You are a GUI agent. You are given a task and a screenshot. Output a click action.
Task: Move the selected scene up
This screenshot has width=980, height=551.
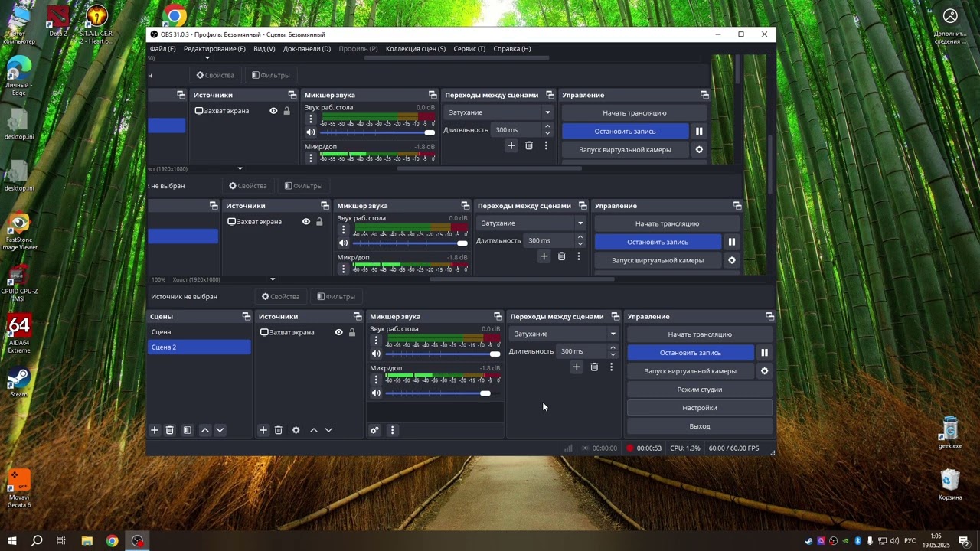(x=205, y=430)
